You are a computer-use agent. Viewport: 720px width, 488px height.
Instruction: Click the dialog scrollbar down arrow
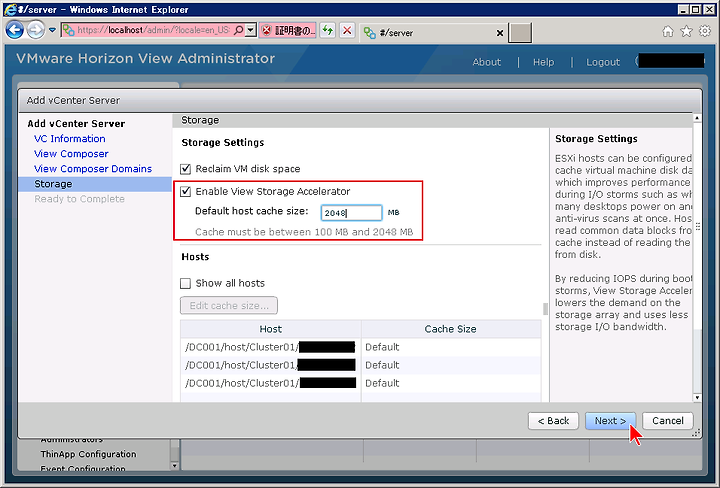697,398
